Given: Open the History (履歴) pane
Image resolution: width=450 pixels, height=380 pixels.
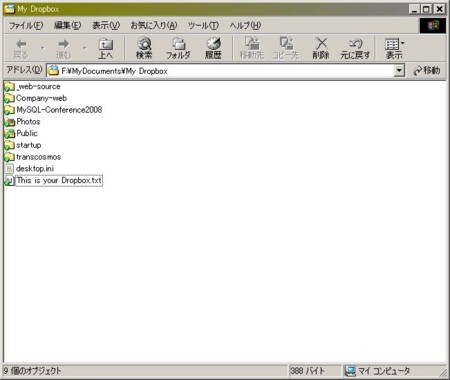Looking at the screenshot, I should (x=213, y=49).
